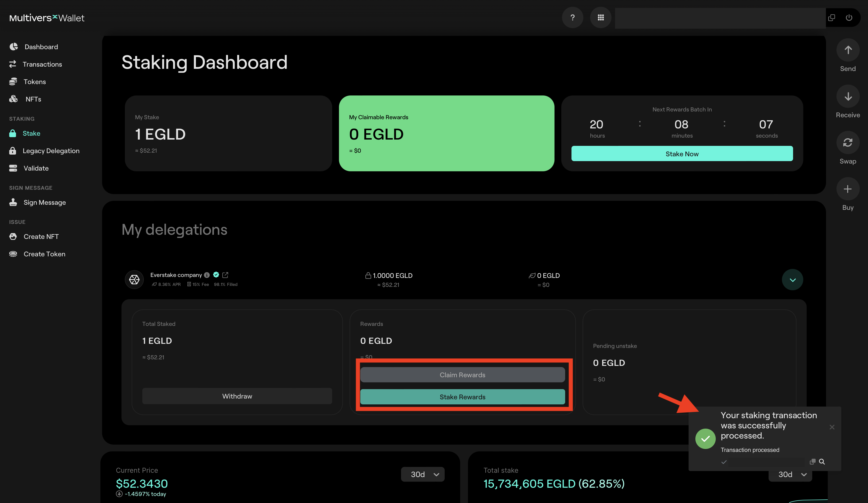Select the Transactions icon in sidebar
Image resolution: width=868 pixels, height=503 pixels.
(x=13, y=64)
